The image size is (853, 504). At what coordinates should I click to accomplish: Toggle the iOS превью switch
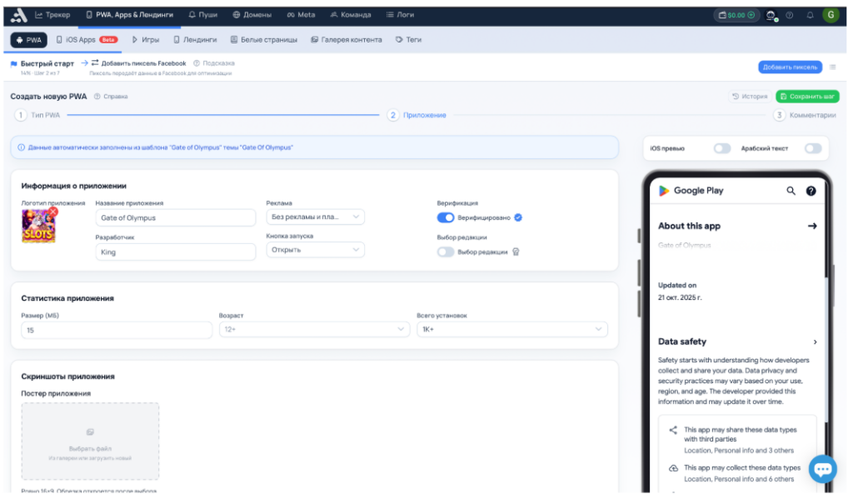tap(722, 148)
